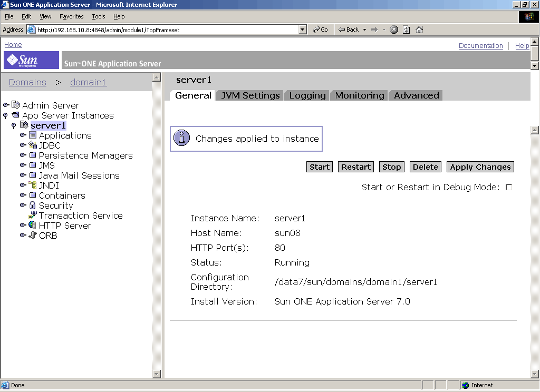The height and width of the screenshot is (392, 540).
Task: Expand the Applications tree node
Action: (x=23, y=135)
